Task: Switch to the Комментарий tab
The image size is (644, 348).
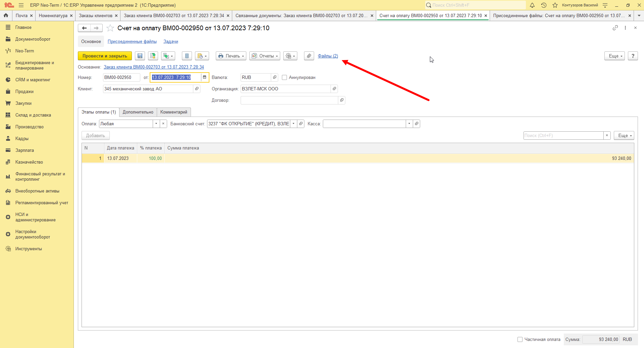Action: pyautogui.click(x=174, y=112)
